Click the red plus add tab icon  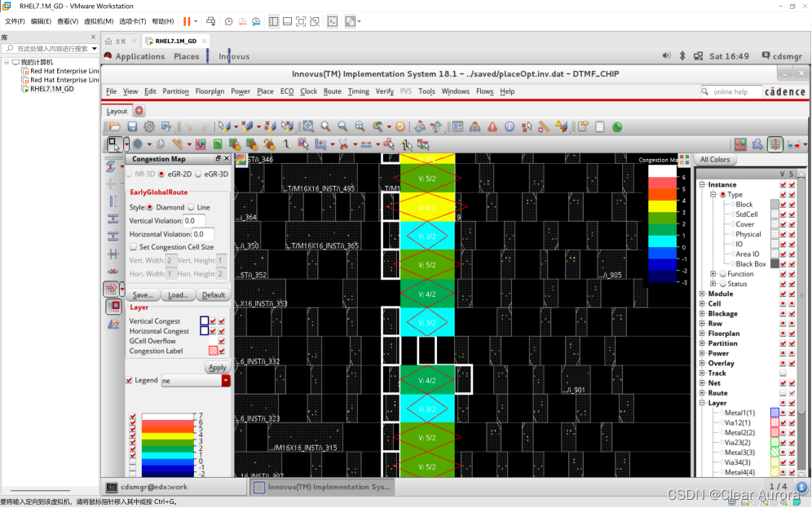(139, 110)
